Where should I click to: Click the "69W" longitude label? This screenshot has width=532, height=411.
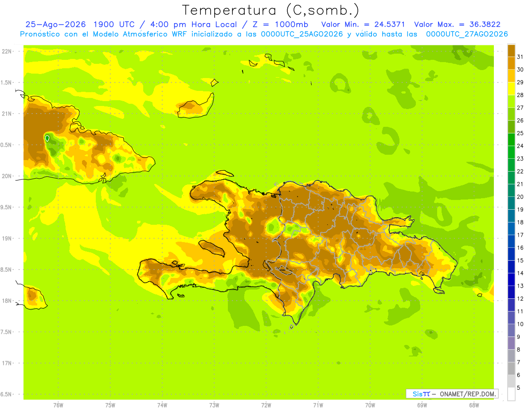[x=422, y=405]
